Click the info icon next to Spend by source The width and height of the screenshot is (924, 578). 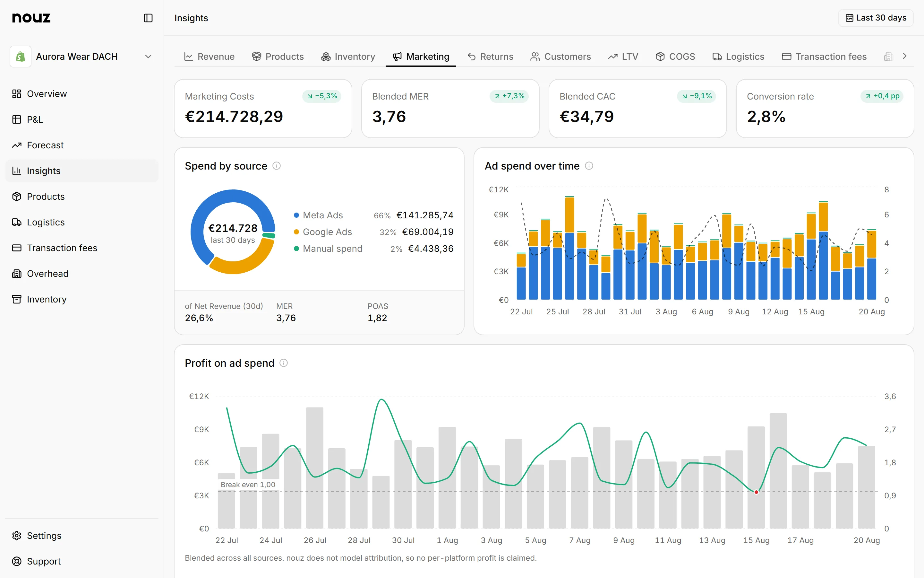point(277,166)
